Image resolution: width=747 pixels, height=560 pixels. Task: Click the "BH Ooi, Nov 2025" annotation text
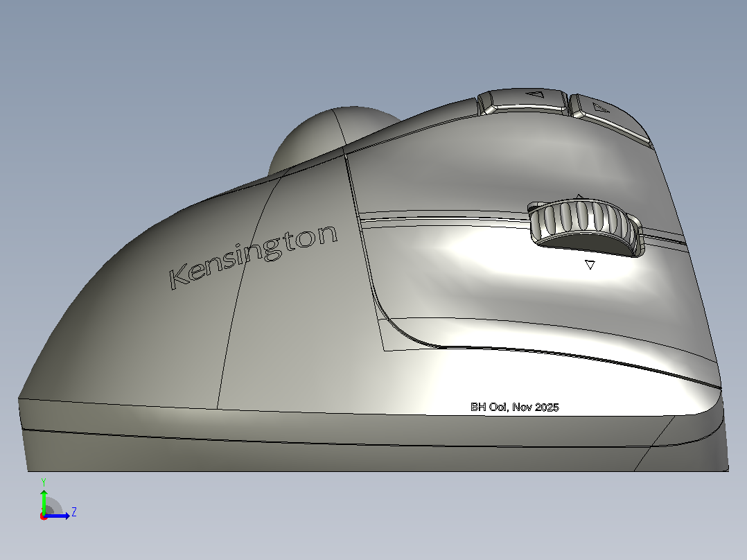[x=514, y=407]
